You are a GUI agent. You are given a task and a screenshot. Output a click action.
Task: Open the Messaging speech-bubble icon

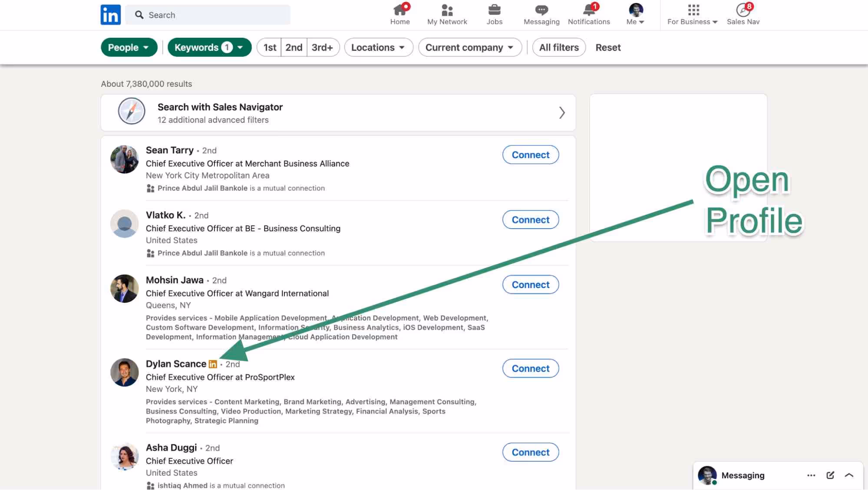541,11
